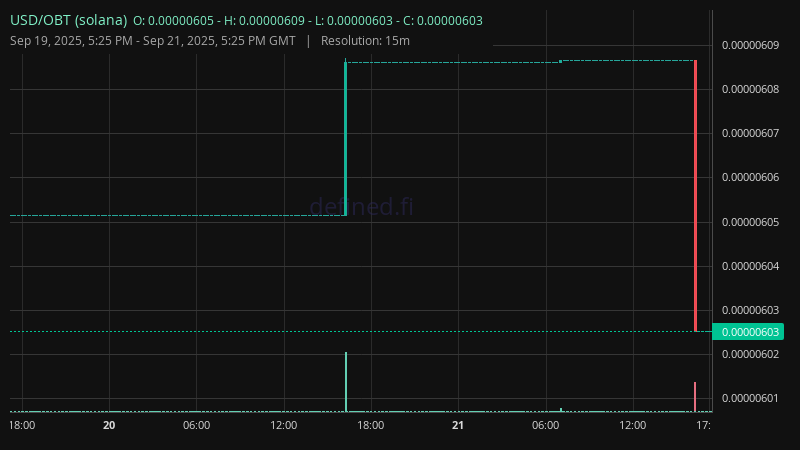800x450 pixels.
Task: Click the 18:00 label at start of time axis
Action: pyautogui.click(x=22, y=425)
